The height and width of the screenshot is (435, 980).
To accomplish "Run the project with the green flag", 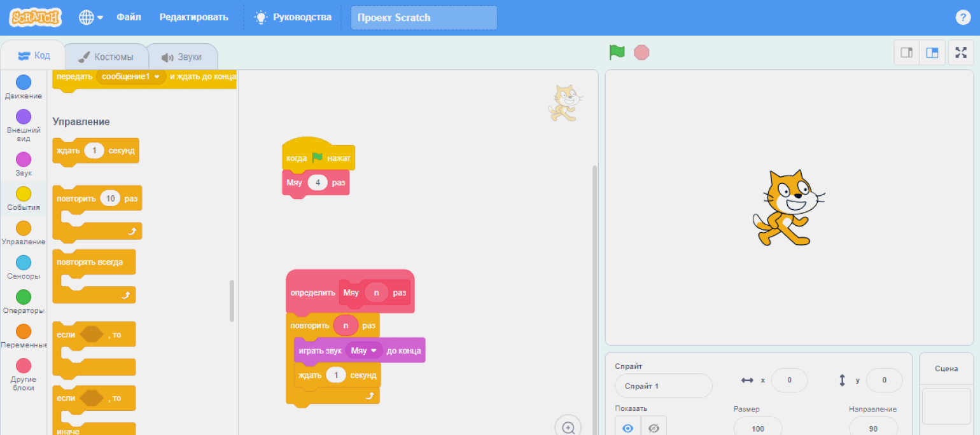I will pos(617,52).
